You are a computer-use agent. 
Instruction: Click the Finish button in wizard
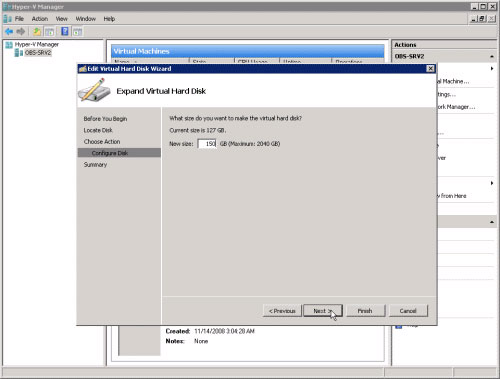pos(365,311)
